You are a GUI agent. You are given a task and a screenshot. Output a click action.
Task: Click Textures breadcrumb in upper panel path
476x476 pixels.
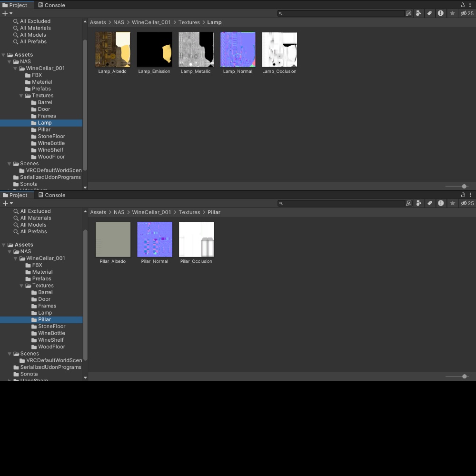pyautogui.click(x=189, y=22)
